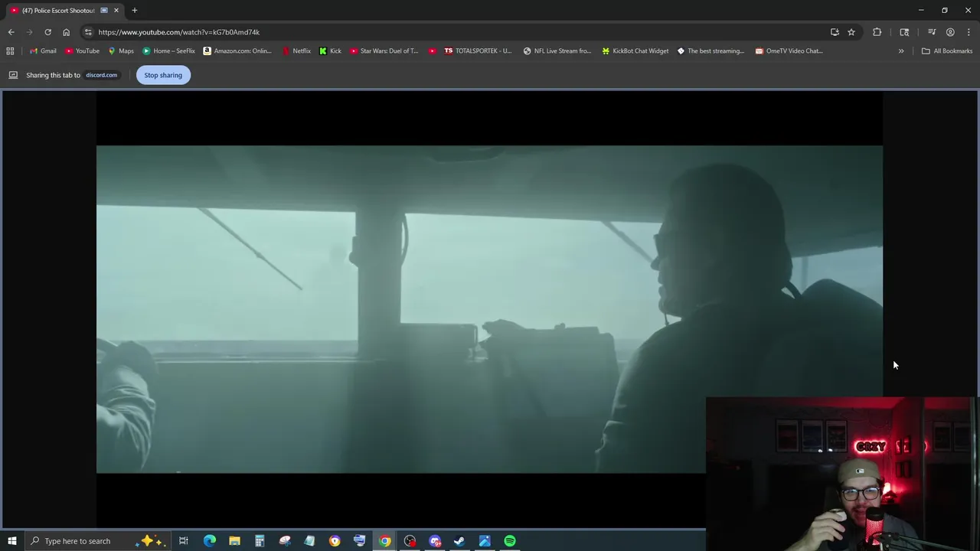Open OBS Studio from the taskbar
Viewport: 980px width, 551px height.
pos(410,541)
